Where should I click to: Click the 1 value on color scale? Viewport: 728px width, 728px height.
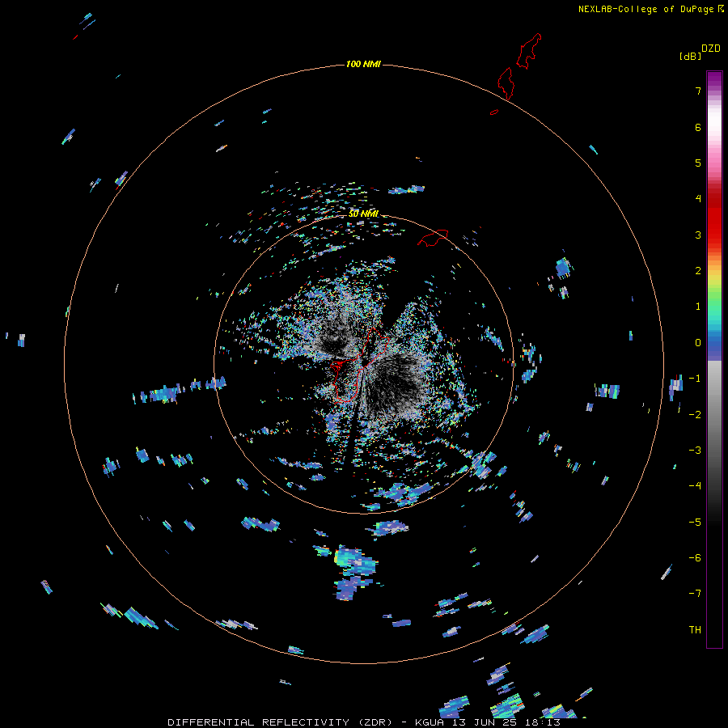698,307
